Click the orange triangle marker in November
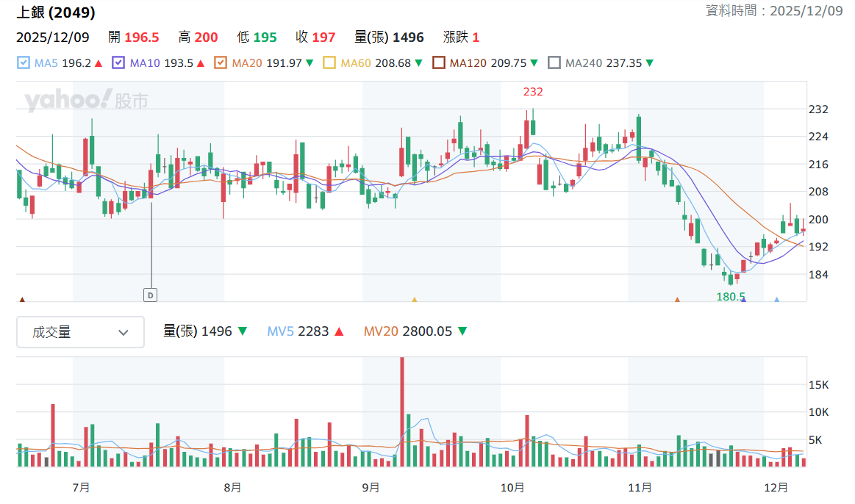 click(x=677, y=299)
